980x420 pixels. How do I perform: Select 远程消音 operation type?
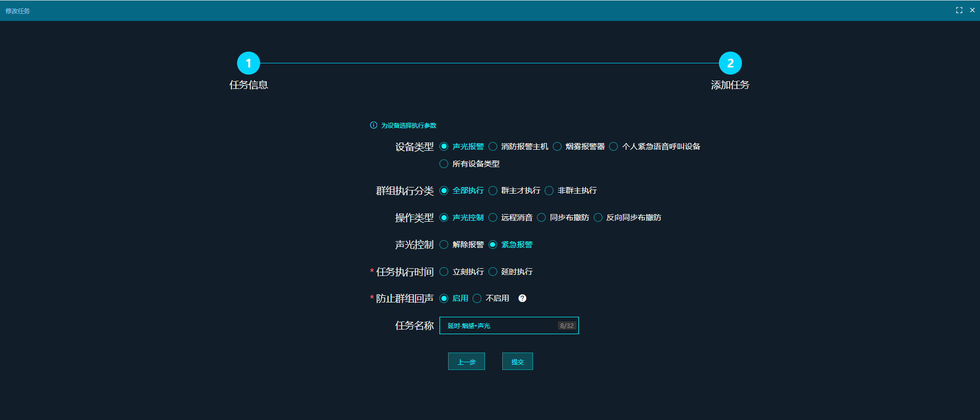(493, 218)
